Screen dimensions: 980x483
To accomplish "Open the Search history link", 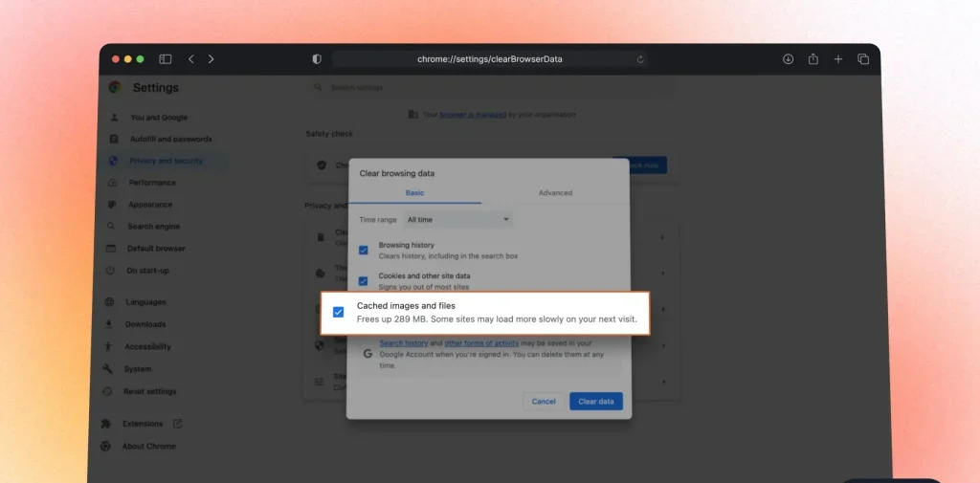I will (403, 343).
